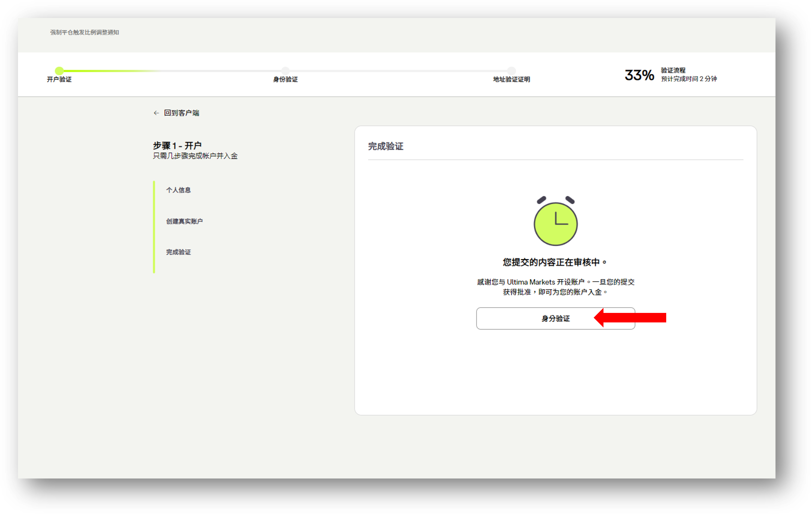Viewport: 812px width, 515px height.
Task: Click the 身份验证 progress step dot
Action: 285,71
